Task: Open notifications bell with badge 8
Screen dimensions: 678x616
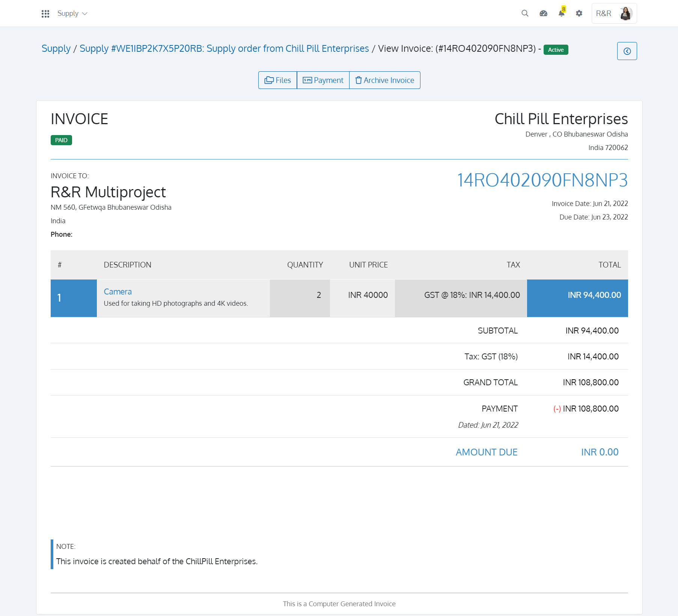Action: click(562, 12)
